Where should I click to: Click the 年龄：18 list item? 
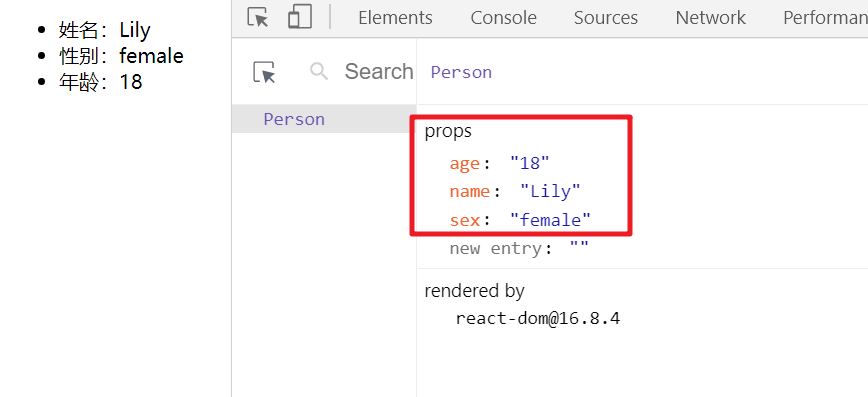[x=101, y=82]
